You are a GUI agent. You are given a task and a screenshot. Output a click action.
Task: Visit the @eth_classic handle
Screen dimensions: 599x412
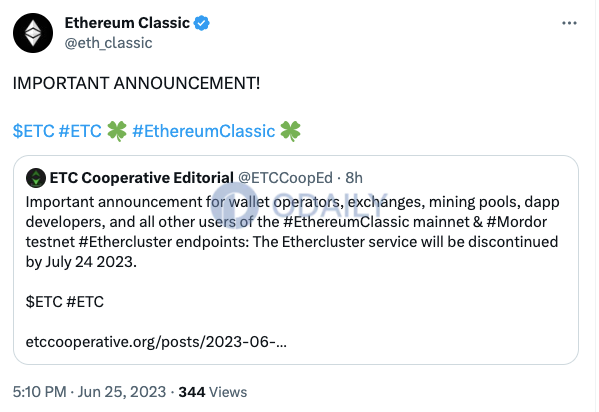(x=108, y=43)
